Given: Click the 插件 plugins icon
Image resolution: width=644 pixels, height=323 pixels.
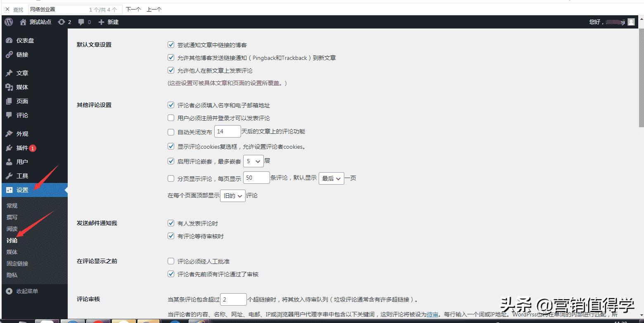Looking at the screenshot, I should [9, 148].
